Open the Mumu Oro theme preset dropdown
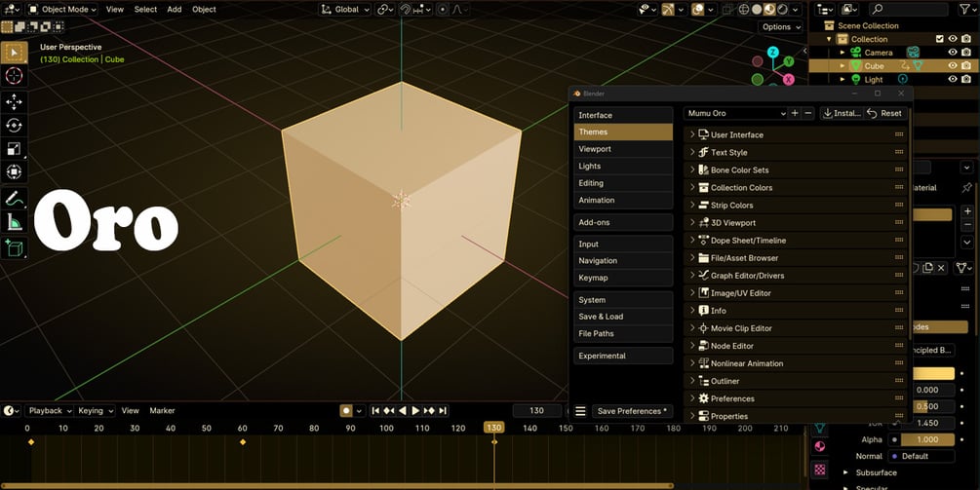 735,113
